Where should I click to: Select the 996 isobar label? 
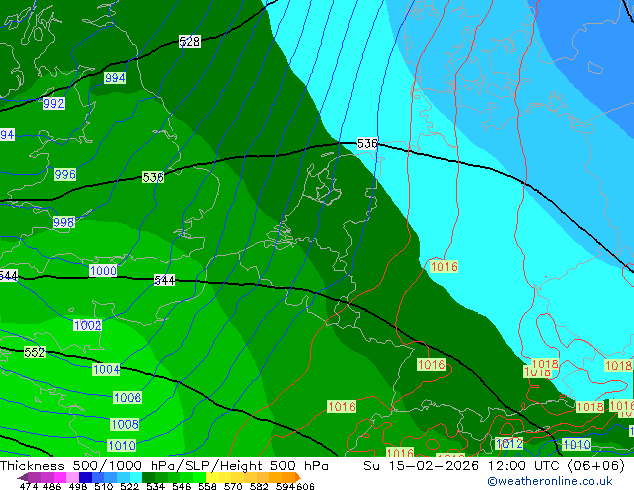(x=65, y=175)
